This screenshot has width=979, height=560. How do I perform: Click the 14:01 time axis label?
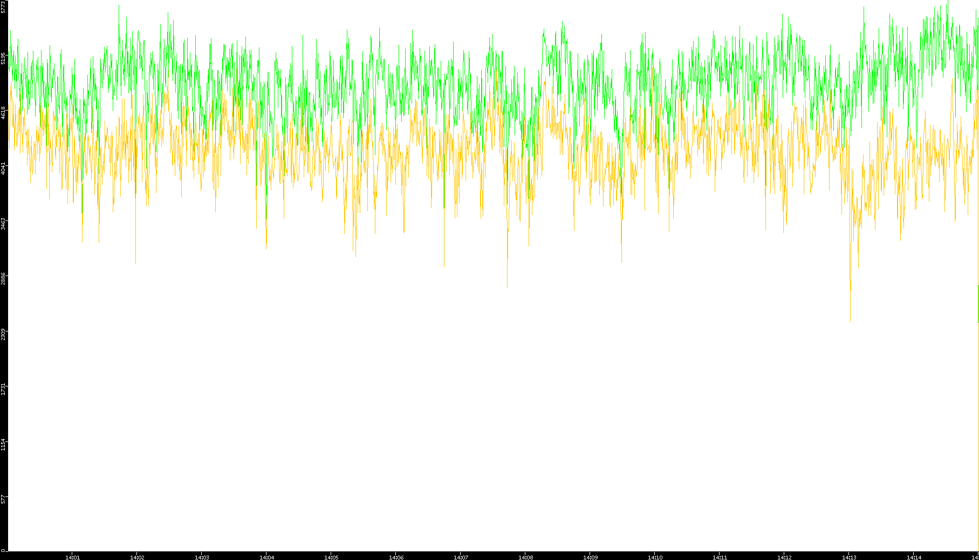click(72, 557)
